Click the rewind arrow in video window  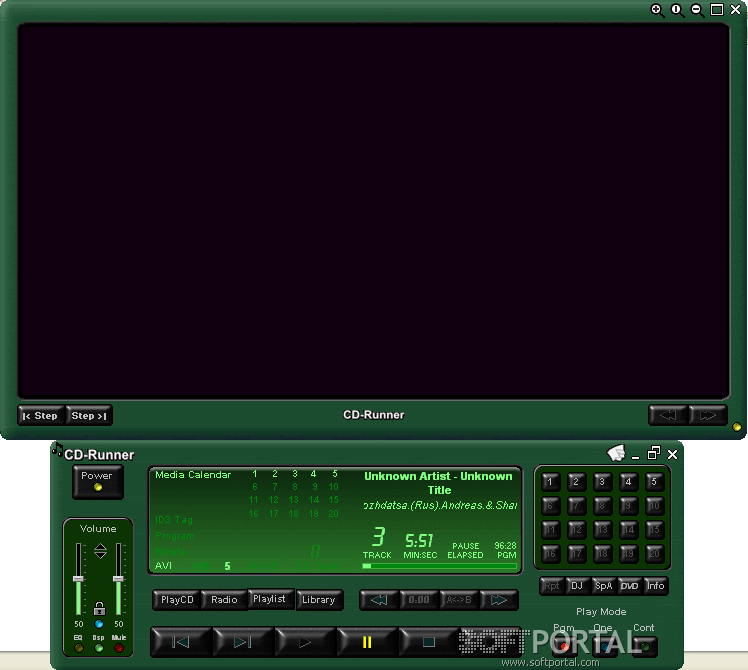tap(668, 415)
